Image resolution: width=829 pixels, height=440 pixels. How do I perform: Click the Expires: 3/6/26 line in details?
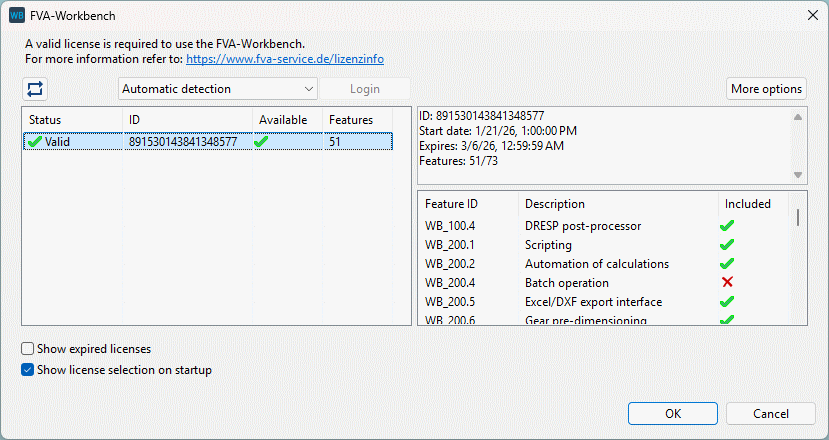491,146
